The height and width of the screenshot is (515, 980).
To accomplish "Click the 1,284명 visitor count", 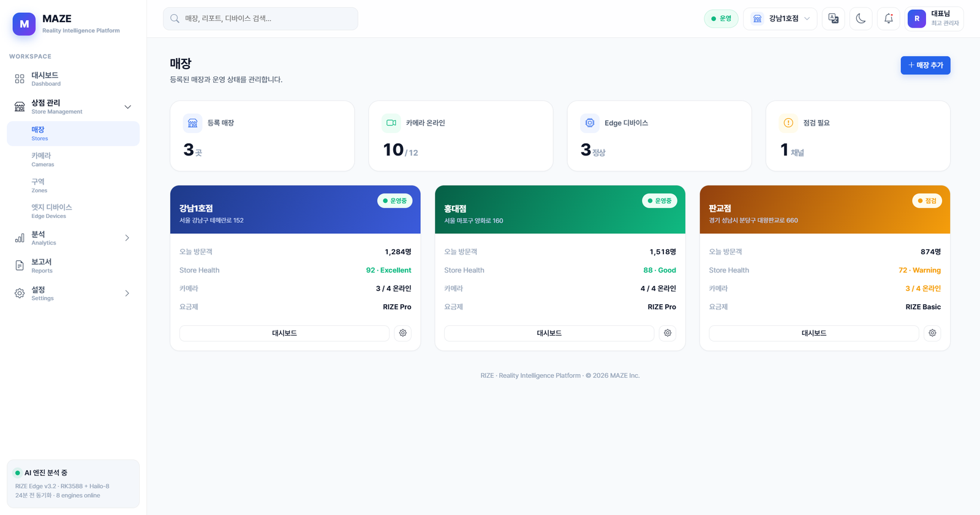I will pyautogui.click(x=398, y=252).
